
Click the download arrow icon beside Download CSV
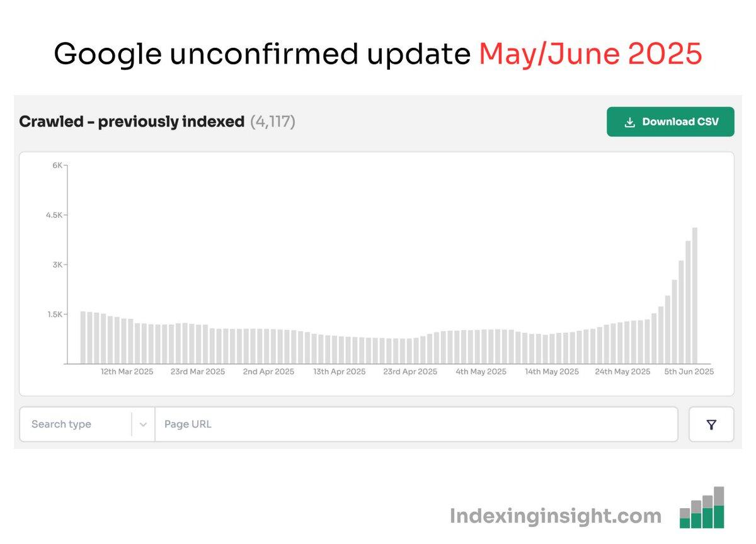(629, 122)
